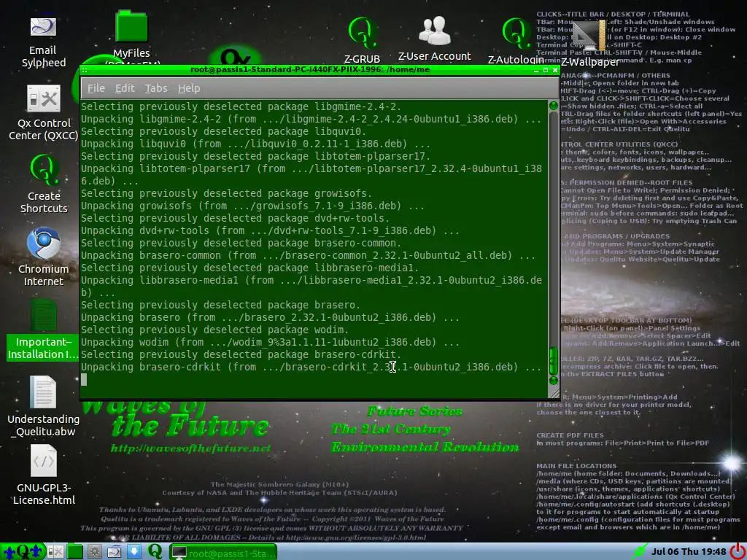Click 'Unpacking growisofs' terminal line

(x=252, y=206)
